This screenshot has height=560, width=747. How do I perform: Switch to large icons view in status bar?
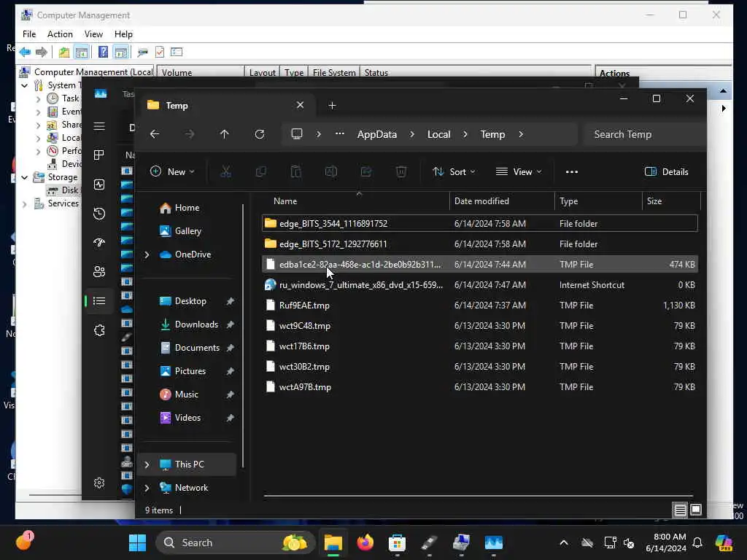pos(696,510)
